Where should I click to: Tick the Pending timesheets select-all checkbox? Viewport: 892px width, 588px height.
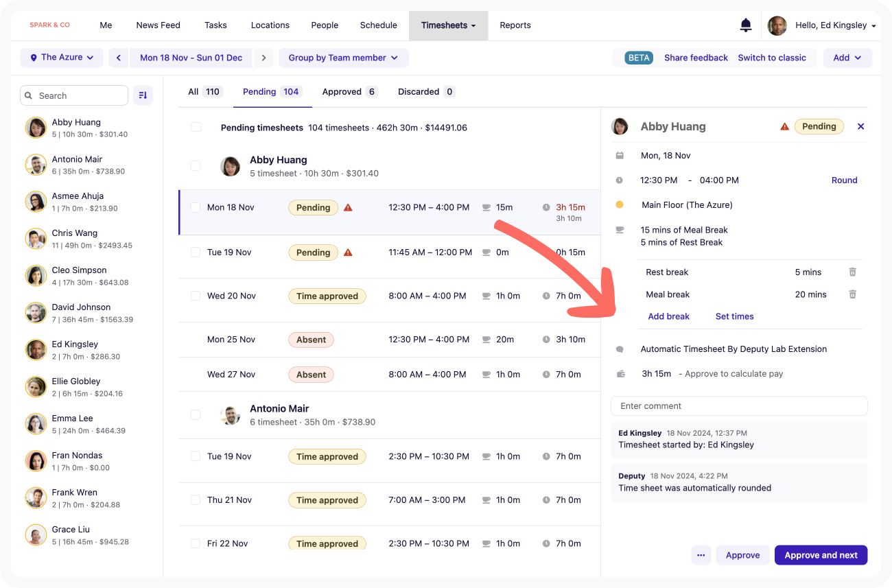point(196,127)
